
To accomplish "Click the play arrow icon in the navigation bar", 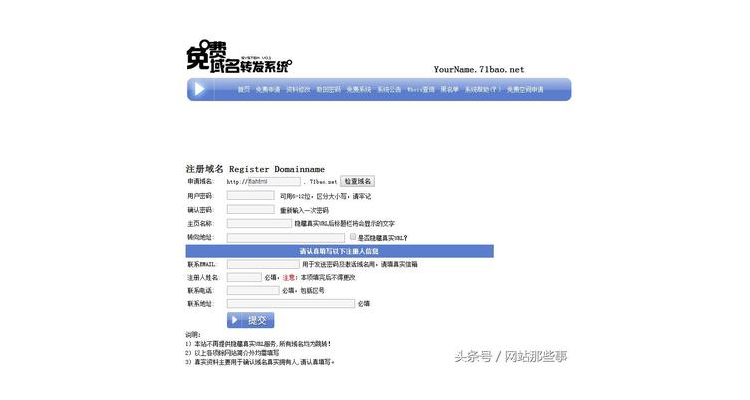I will (199, 89).
